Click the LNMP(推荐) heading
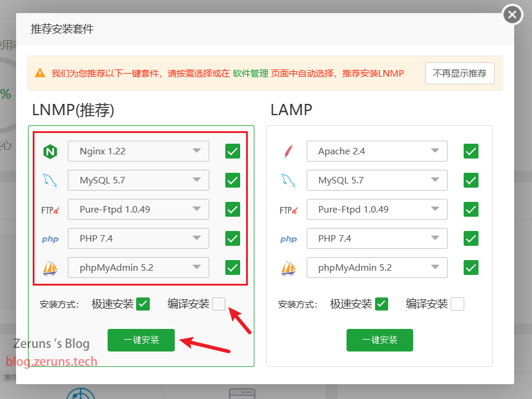Screen dimensions: 532x399 73,110
